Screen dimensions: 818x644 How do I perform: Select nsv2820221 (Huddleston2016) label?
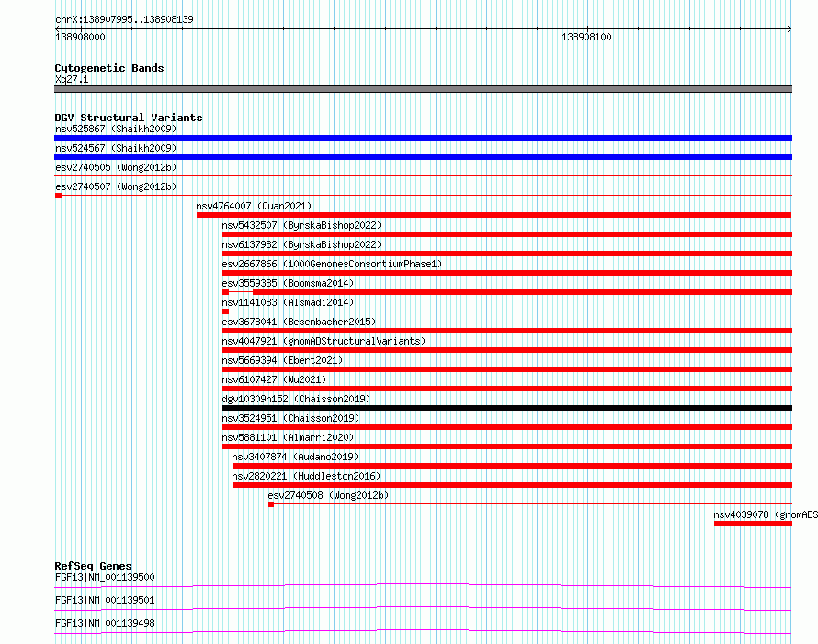coord(306,476)
